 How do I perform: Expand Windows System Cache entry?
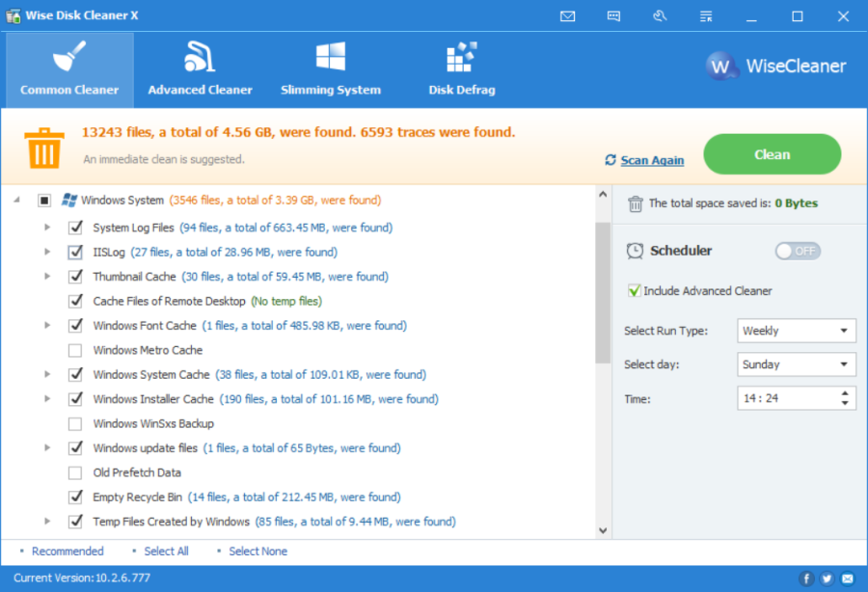[x=47, y=374]
